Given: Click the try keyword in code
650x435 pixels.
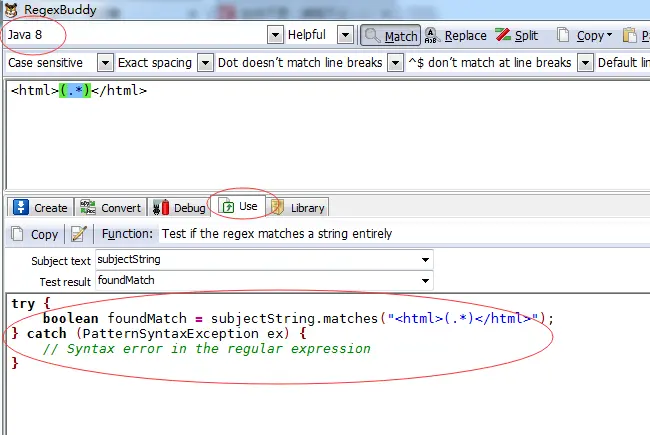Looking at the screenshot, I should 23,304.
